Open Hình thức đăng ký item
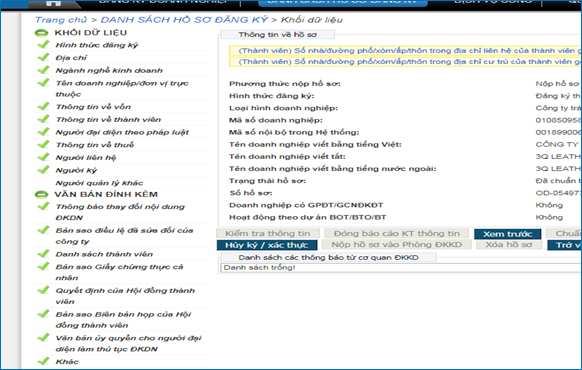This screenshot has height=370, width=582. [97, 45]
